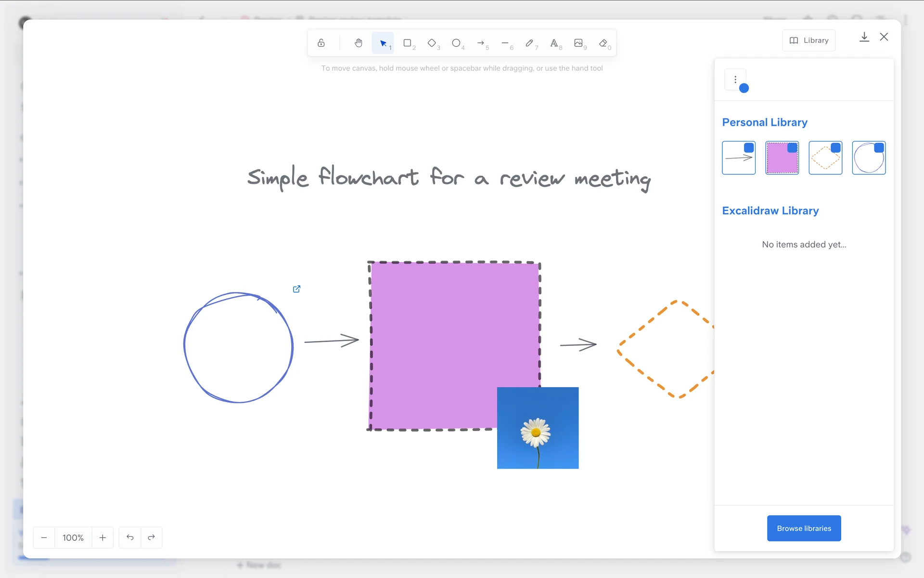Select the Pencil draw tool
924x578 pixels.
click(529, 43)
